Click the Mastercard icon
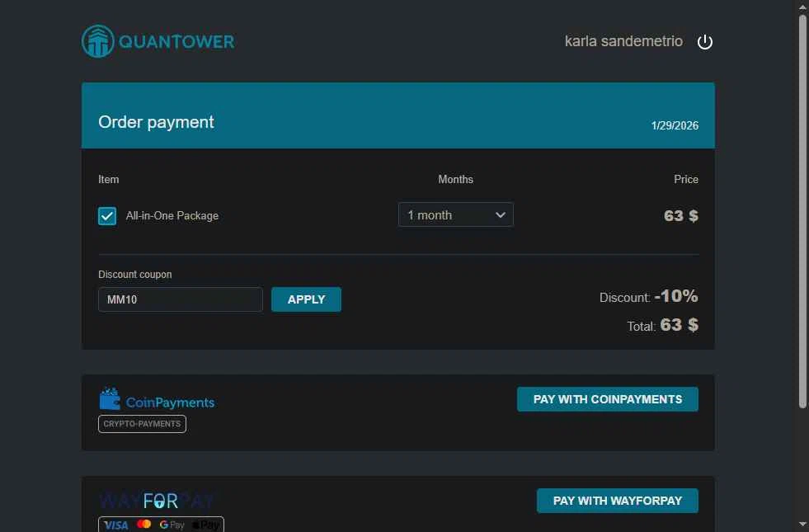The height and width of the screenshot is (532, 809). click(144, 525)
